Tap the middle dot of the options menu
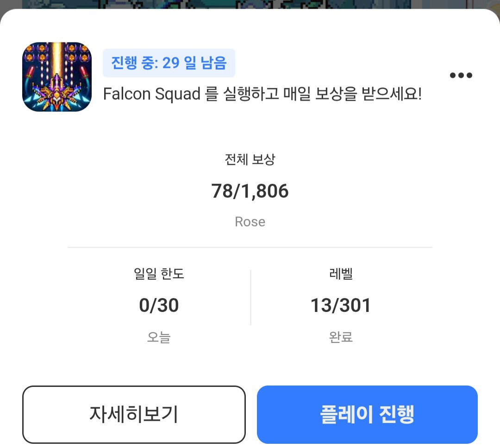The image size is (500, 448). pos(461,75)
